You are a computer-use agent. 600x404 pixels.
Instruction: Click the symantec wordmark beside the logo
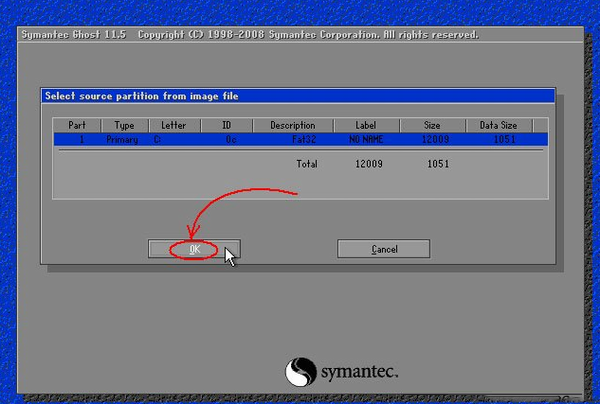[360, 372]
